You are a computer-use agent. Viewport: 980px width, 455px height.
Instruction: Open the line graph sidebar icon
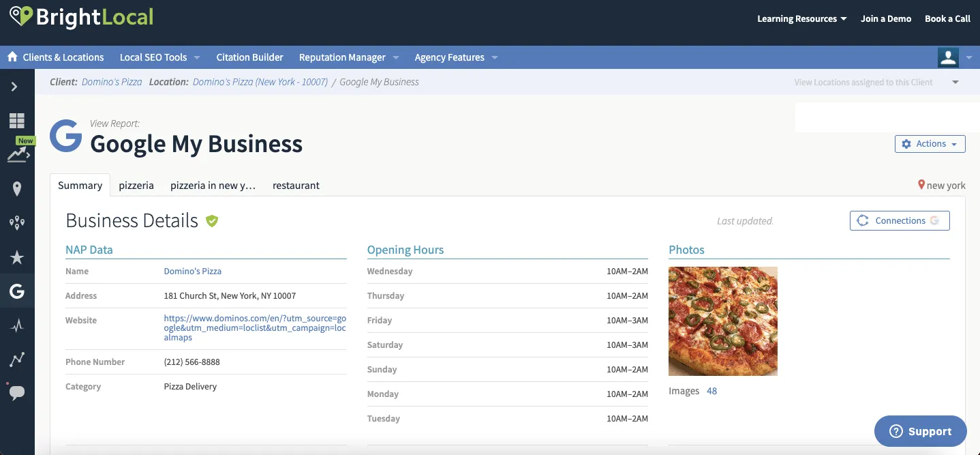coord(17,359)
